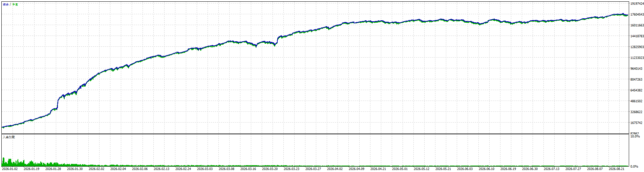Click the green 净值 legend label
The image size is (644, 172).
click(x=15, y=4)
